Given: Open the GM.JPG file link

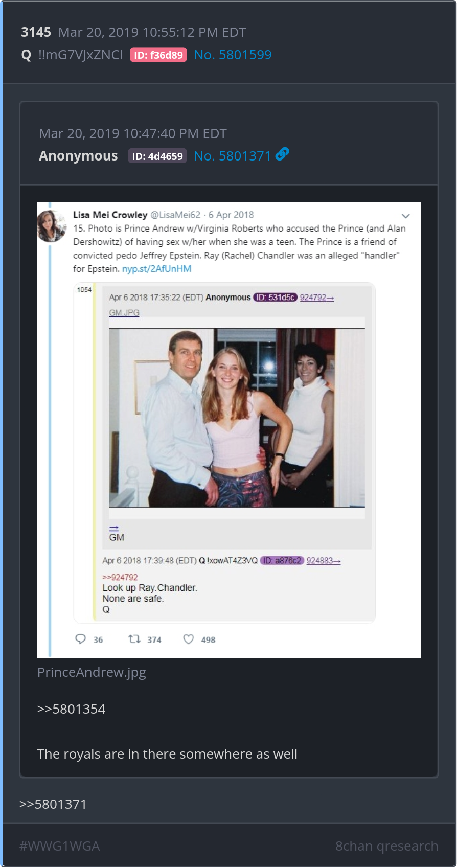Looking at the screenshot, I should pos(124,312).
